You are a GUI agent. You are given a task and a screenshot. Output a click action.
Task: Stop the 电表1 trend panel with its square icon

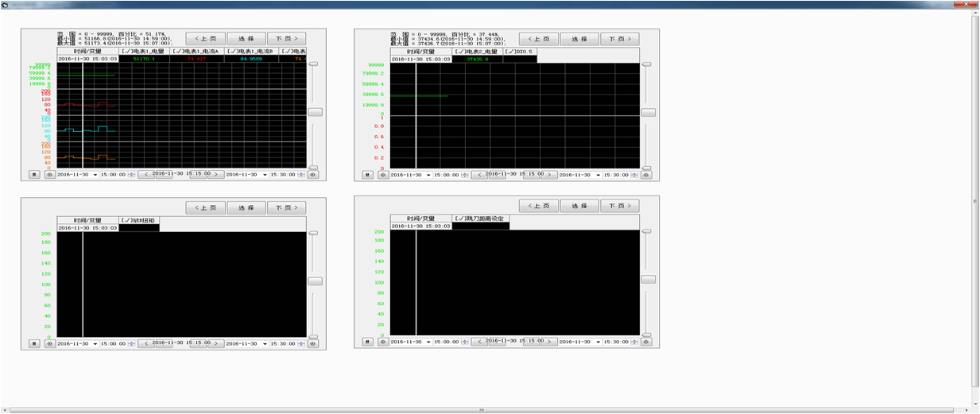point(34,175)
